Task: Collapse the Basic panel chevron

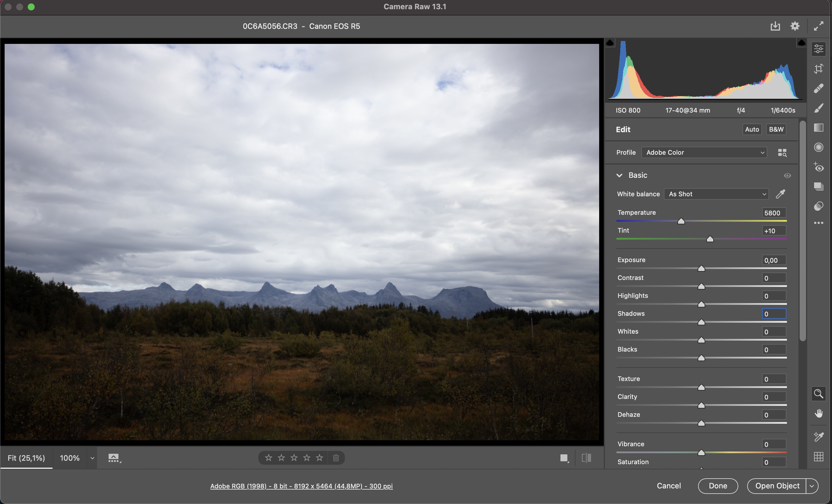Action: point(619,176)
